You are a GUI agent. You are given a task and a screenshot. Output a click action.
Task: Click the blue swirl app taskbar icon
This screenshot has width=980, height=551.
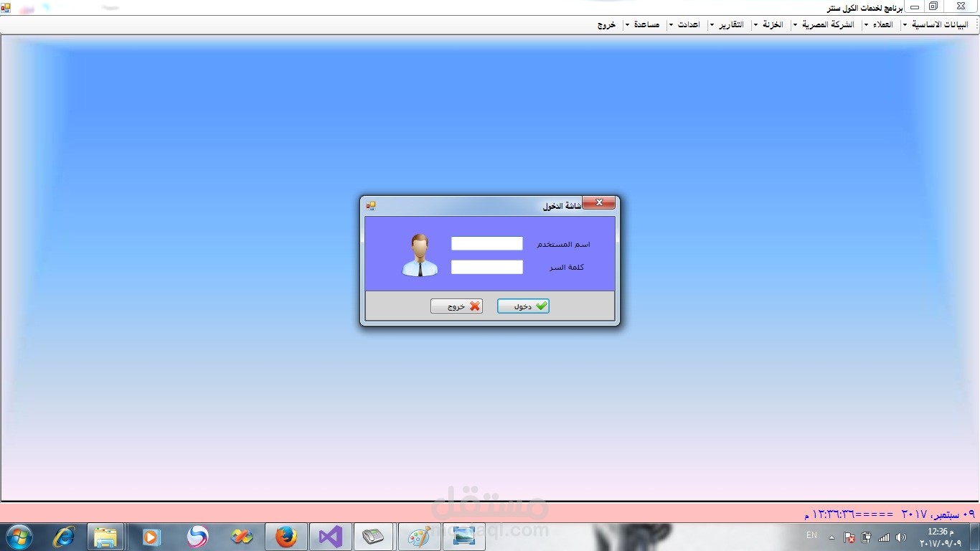coord(197,537)
